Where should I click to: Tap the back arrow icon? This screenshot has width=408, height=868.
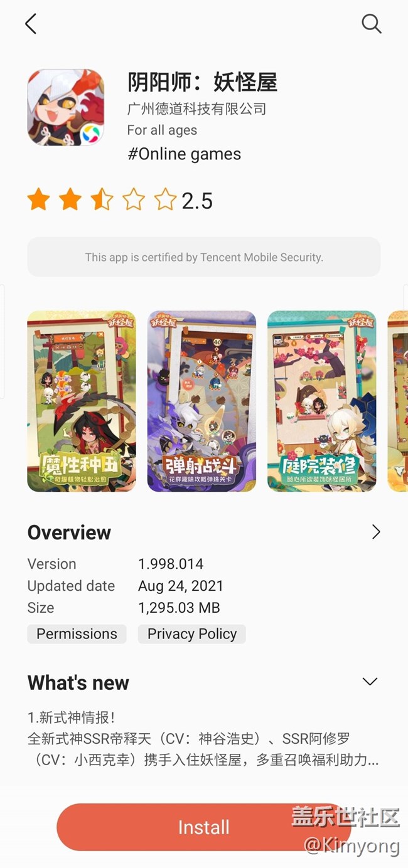tap(30, 24)
